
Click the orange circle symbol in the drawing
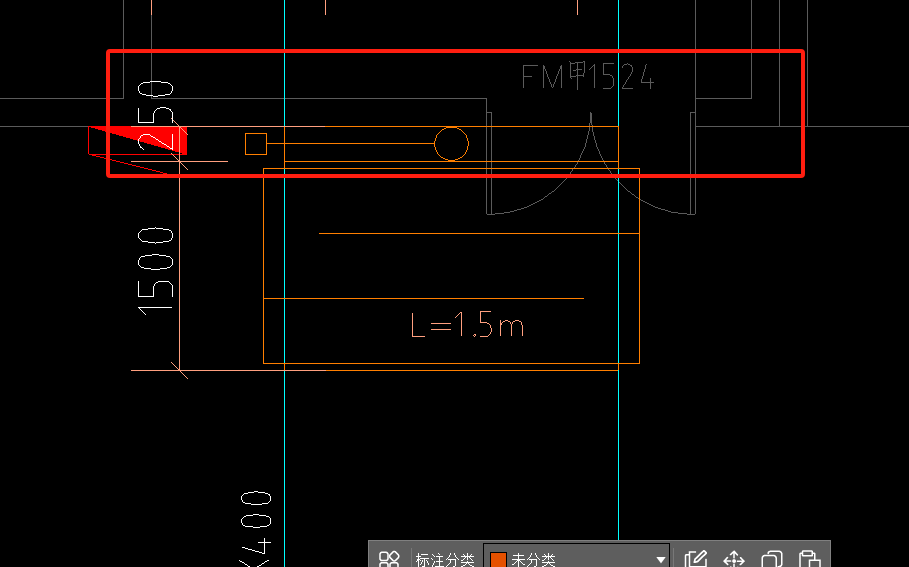pyautogui.click(x=452, y=144)
